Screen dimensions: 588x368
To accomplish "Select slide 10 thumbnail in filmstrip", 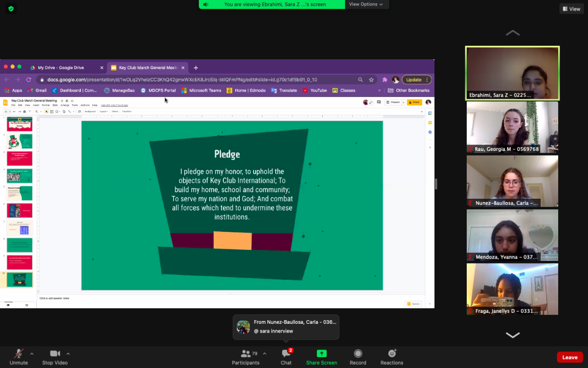I will (20, 280).
